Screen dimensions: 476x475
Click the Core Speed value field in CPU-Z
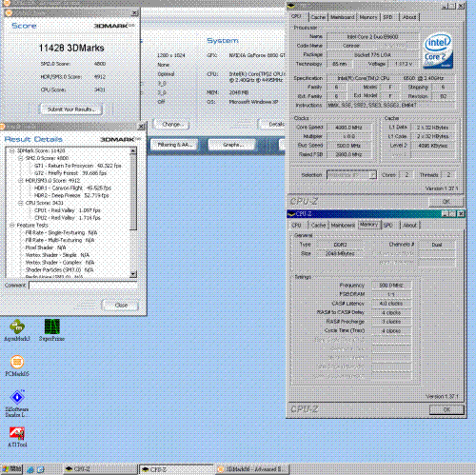pos(349,128)
